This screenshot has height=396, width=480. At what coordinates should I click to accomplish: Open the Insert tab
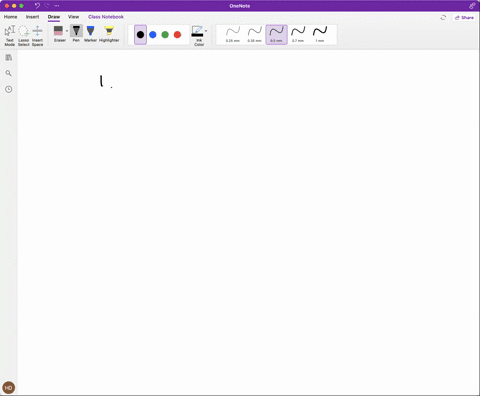tap(32, 17)
